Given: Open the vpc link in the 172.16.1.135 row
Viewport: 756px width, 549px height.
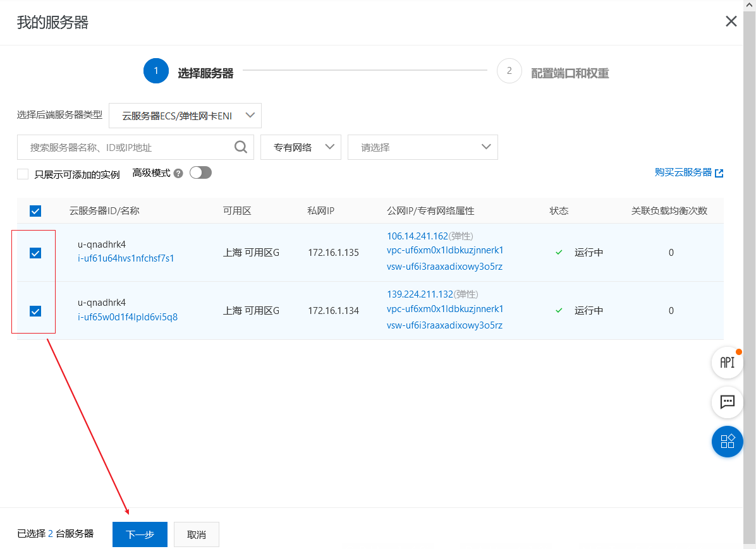Looking at the screenshot, I should 445,250.
